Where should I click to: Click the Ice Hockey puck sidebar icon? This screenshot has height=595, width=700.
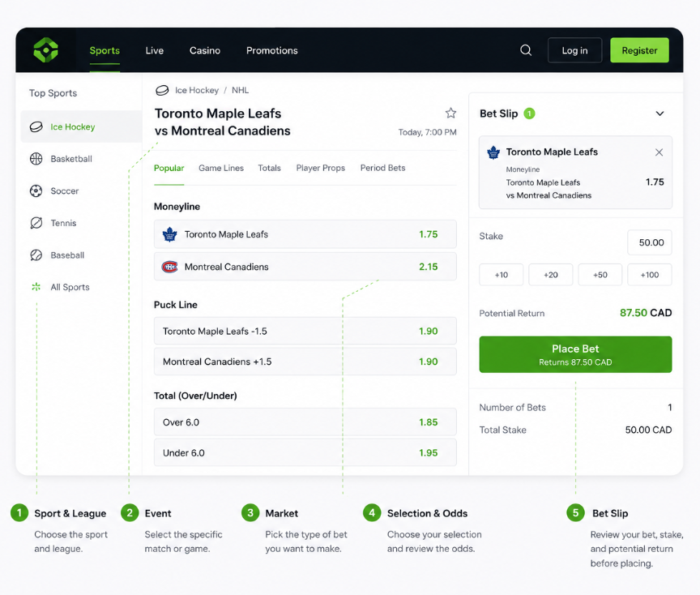pyautogui.click(x=36, y=126)
